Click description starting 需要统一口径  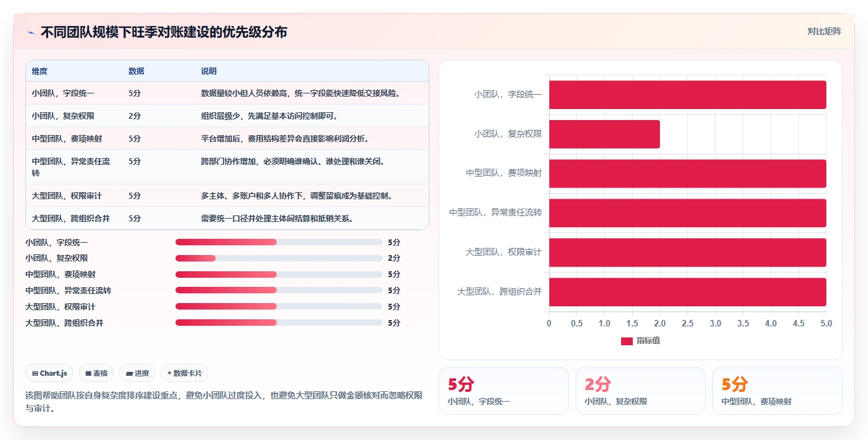277,219
